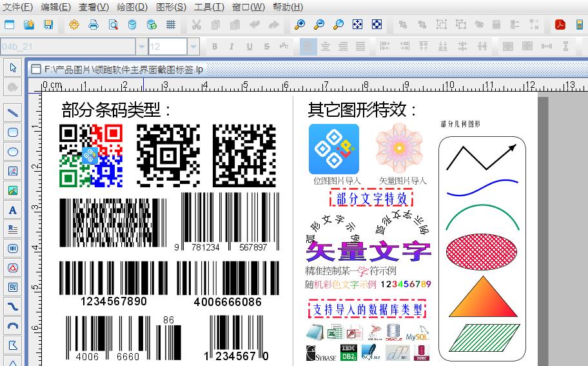The width and height of the screenshot is (588, 366).
Task: Open the 文件(F) menu
Action: coord(17,7)
